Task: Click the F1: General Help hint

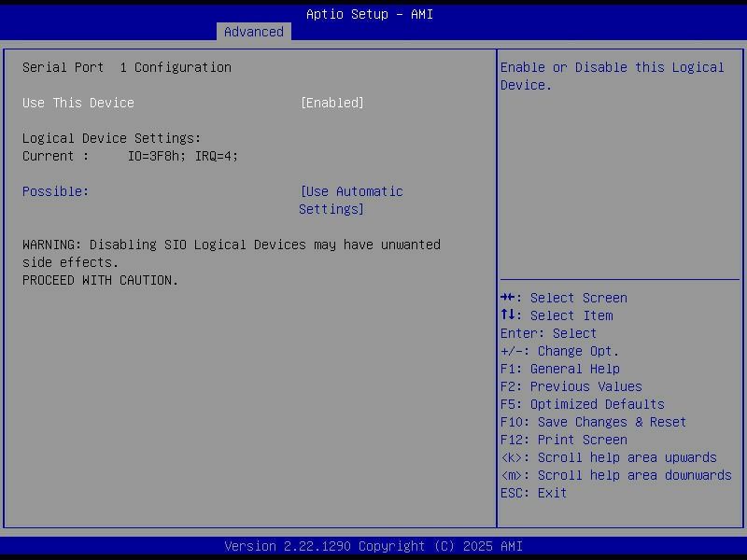Action: [x=559, y=369]
